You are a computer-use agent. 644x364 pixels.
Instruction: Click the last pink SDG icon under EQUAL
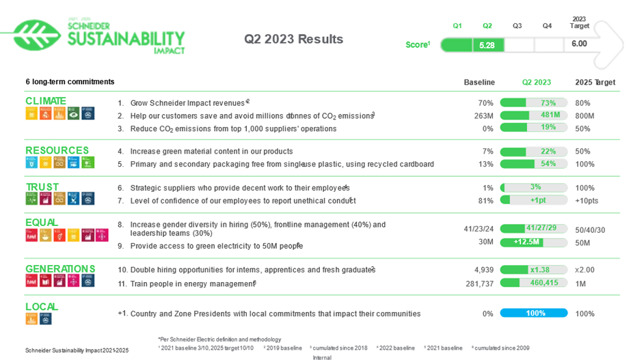[x=103, y=235]
